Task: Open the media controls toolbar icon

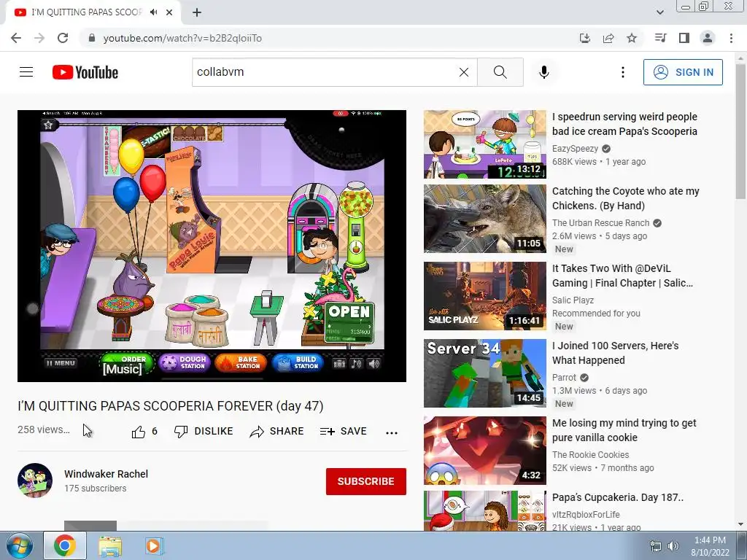Action: (660, 38)
